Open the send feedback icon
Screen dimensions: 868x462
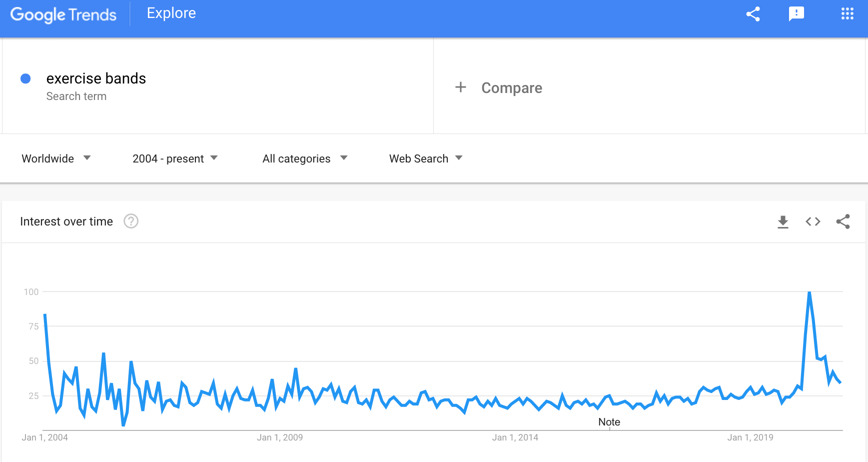(x=796, y=14)
